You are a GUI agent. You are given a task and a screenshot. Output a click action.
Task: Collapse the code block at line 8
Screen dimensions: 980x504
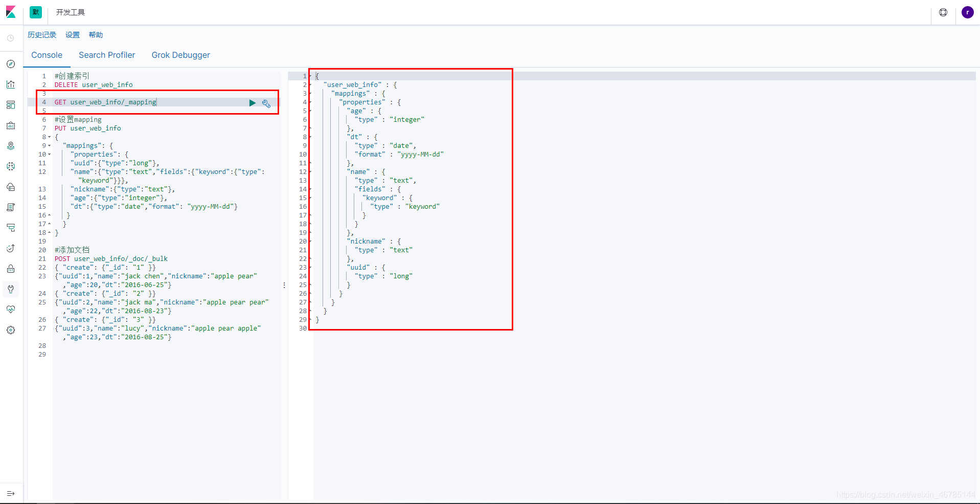click(49, 137)
